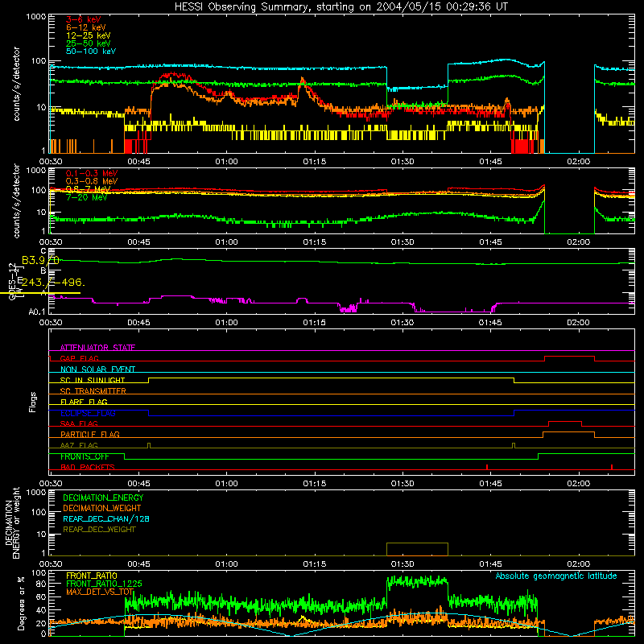Click the blue ECLIPSE_FLAG label
Screen dimensions: 644x644
(88, 413)
